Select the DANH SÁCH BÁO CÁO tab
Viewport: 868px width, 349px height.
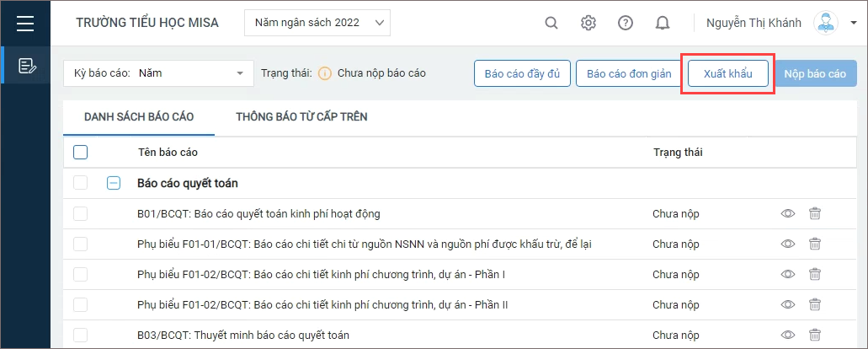point(139,117)
